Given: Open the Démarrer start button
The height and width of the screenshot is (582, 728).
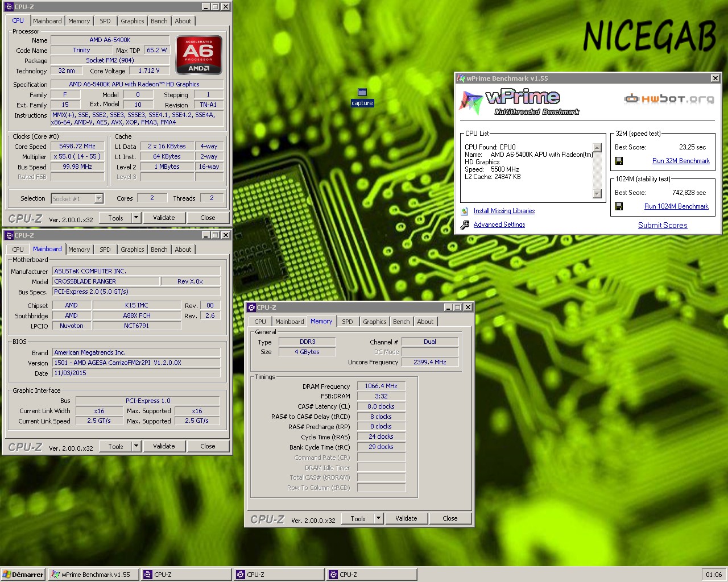Looking at the screenshot, I should pos(23,575).
